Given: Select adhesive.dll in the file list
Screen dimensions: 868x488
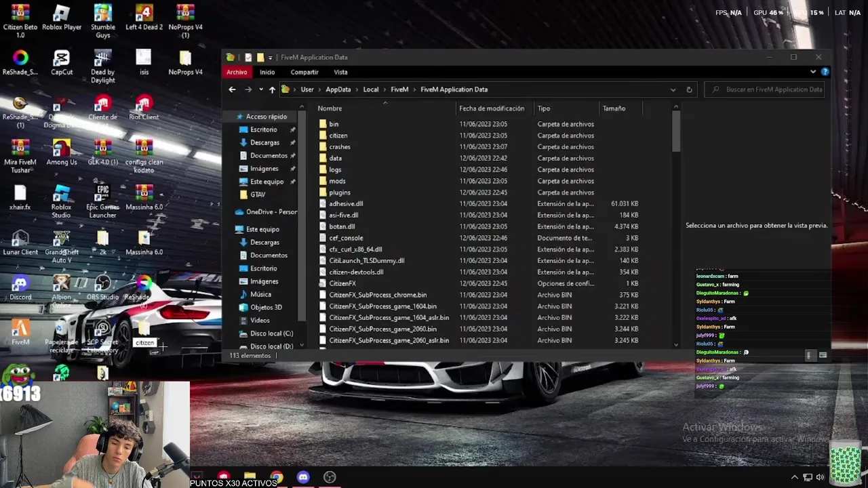Looking at the screenshot, I should tap(346, 204).
